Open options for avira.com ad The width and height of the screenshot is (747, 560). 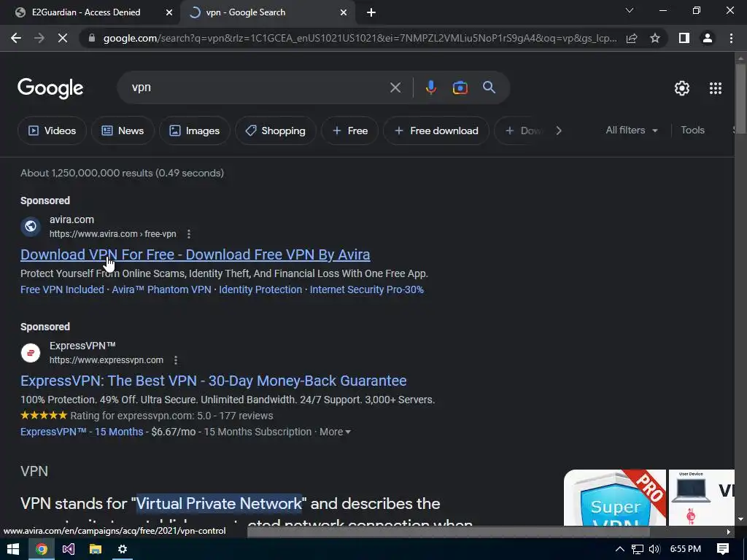point(189,234)
